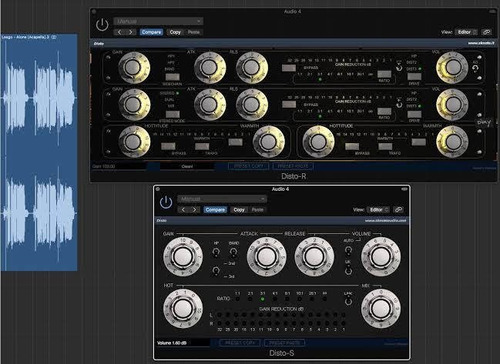Click the left HOTTITUDE knob in Disto-R
Image resolution: width=500 pixels, height=364 pixels.
(134, 142)
